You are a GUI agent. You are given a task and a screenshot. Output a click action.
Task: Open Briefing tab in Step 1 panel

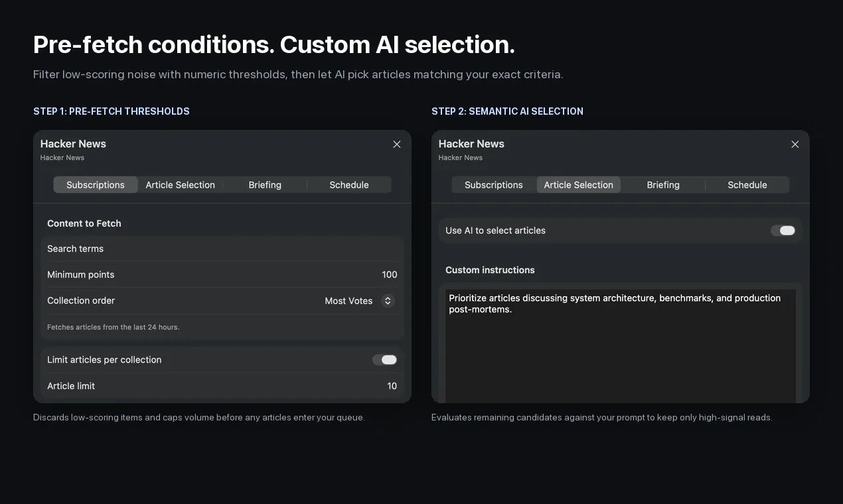(265, 185)
